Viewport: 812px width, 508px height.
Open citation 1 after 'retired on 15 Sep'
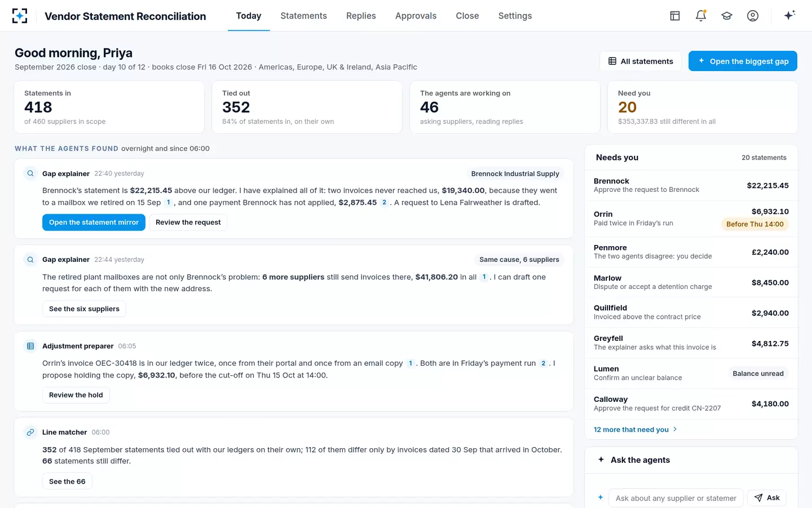coord(168,203)
